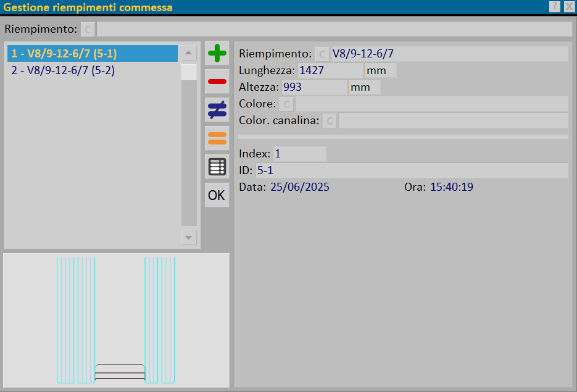Click the Altezza field showing 993

[x=314, y=87]
